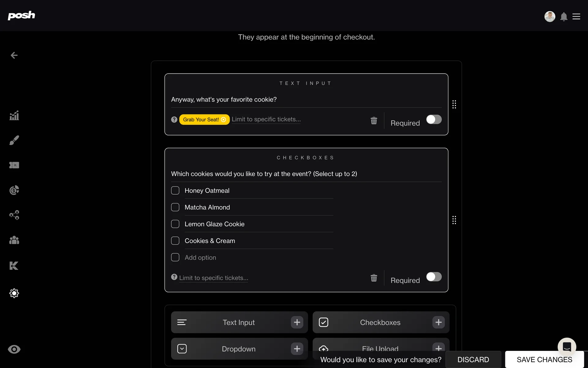Toggle Required on the checkboxes question
The image size is (588, 368).
click(x=434, y=277)
